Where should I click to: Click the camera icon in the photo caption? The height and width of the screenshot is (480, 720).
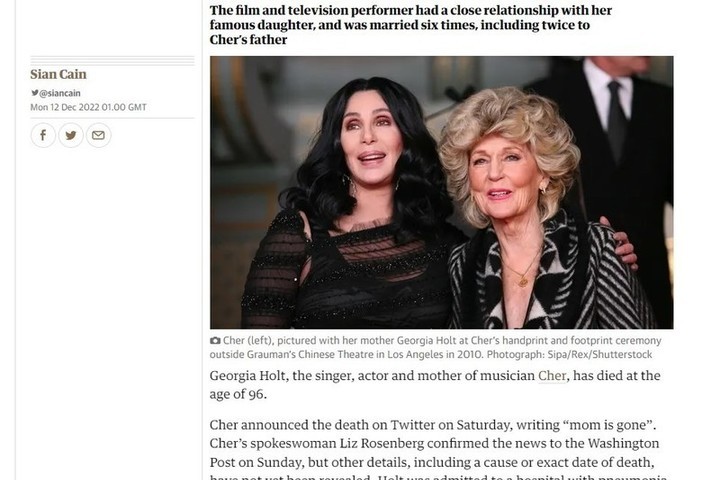coord(215,341)
